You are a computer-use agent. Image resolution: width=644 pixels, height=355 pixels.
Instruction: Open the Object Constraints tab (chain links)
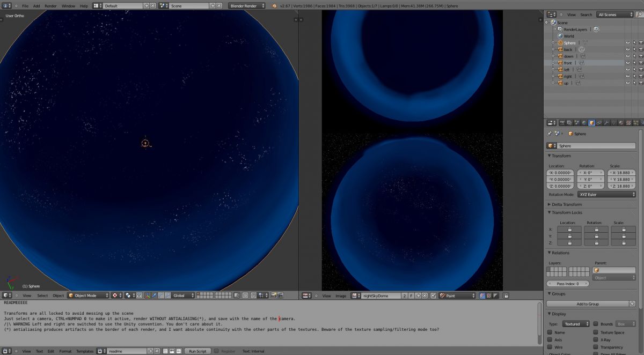point(599,122)
